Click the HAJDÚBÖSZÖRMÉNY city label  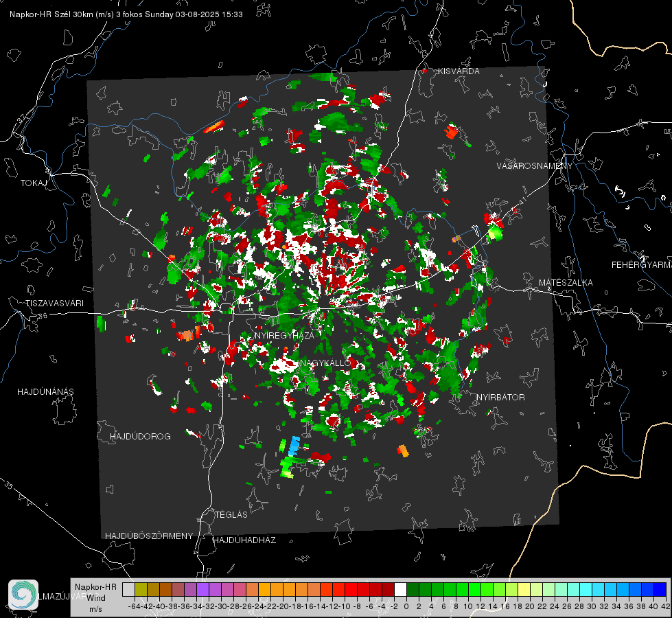(149, 536)
